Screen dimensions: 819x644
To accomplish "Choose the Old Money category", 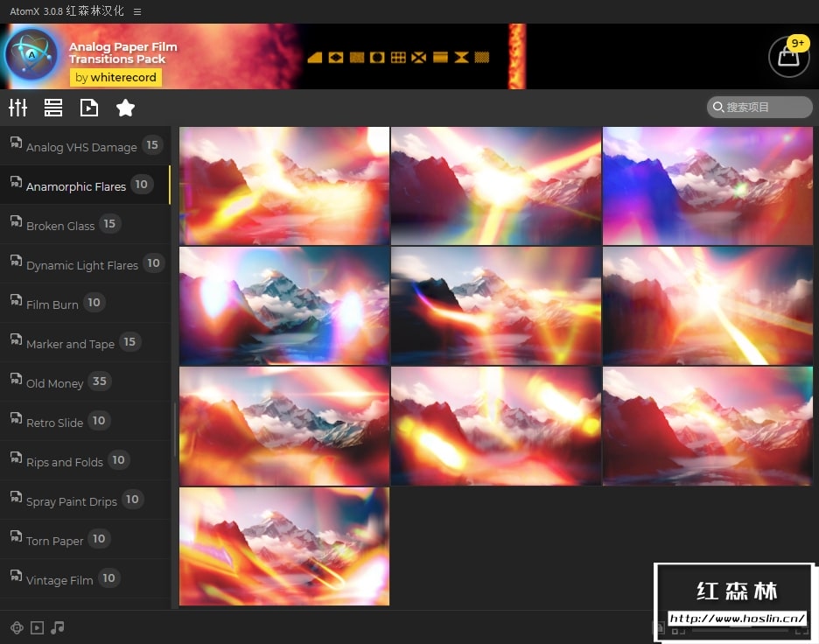I will [x=85, y=381].
